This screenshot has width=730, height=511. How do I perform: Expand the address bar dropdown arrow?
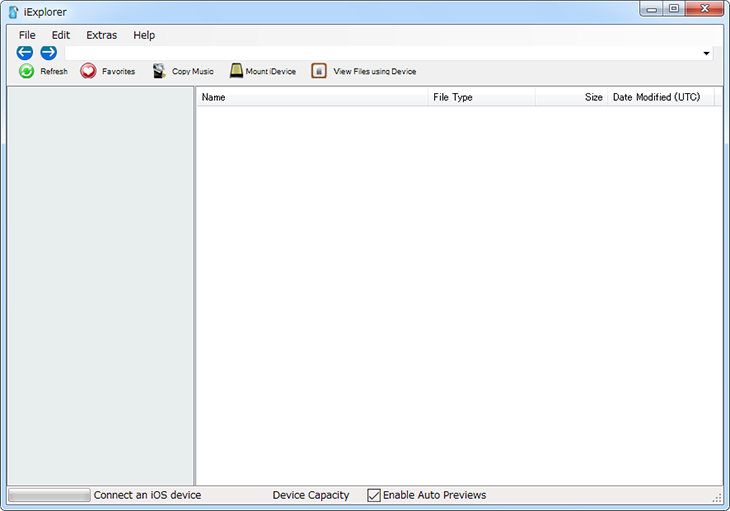pos(706,54)
